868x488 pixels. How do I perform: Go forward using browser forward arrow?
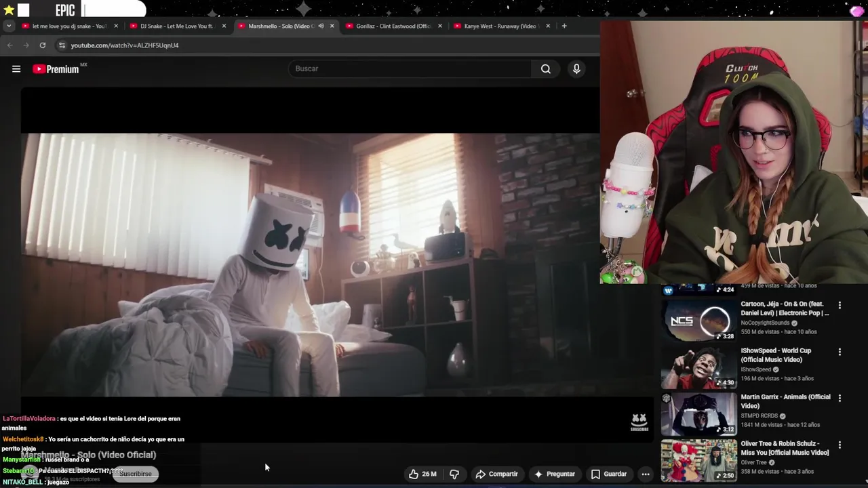click(x=26, y=45)
